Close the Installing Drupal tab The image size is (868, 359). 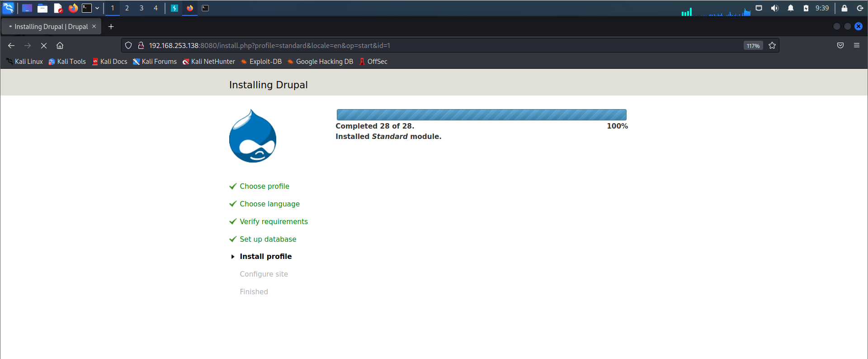point(94,26)
